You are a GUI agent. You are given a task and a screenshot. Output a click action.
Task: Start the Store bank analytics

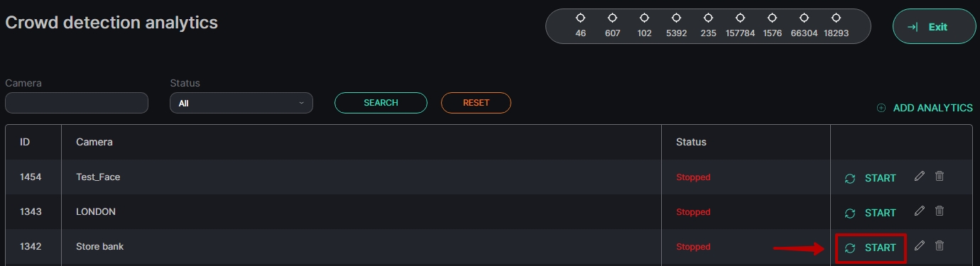point(871,248)
